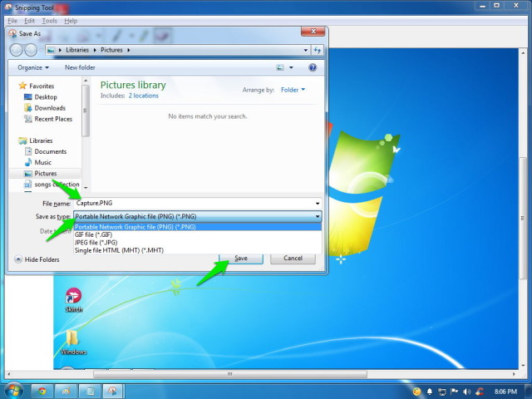Choose Single file HTML (MHT) option
The height and width of the screenshot is (399, 532).
click(198, 250)
